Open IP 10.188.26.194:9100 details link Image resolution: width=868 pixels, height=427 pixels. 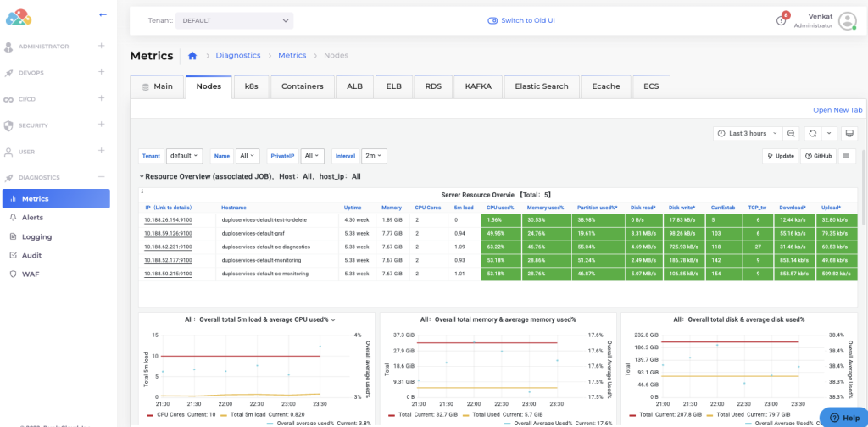(x=167, y=219)
